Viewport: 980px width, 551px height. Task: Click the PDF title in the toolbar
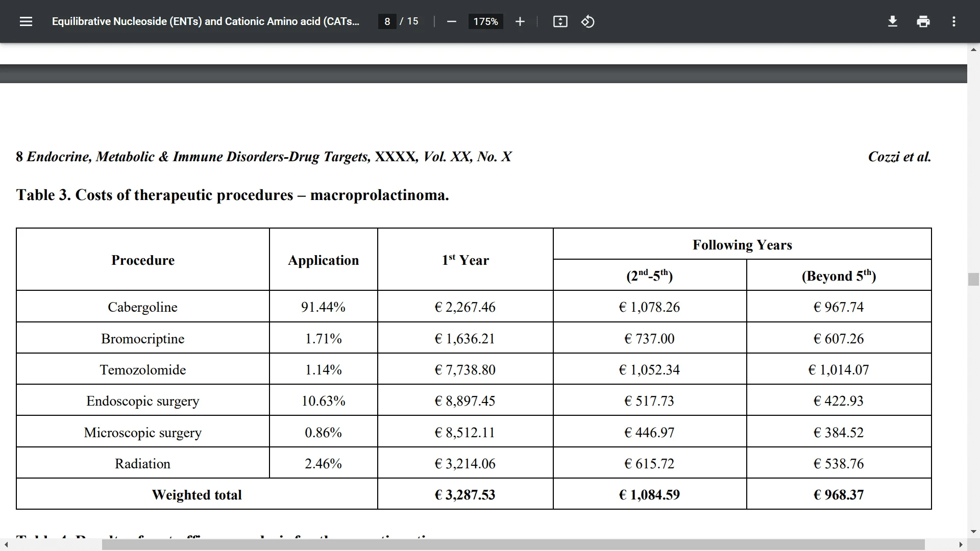tap(205, 21)
